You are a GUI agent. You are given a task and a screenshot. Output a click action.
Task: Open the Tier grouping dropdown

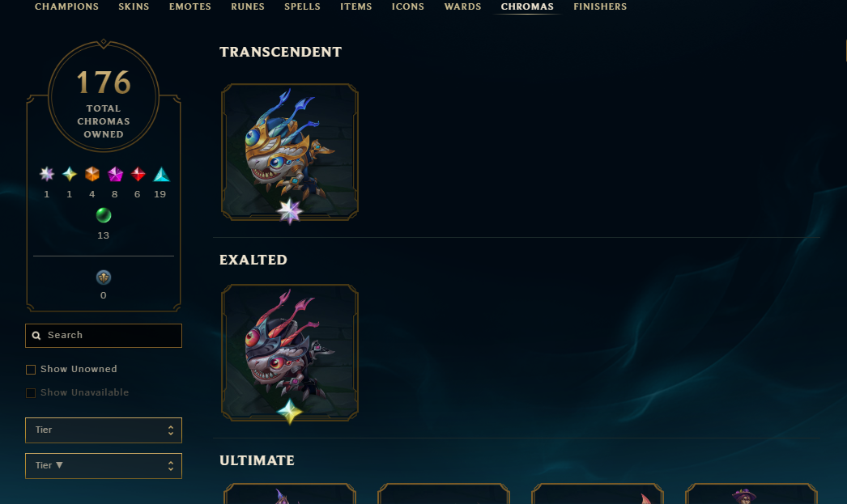pos(103,430)
